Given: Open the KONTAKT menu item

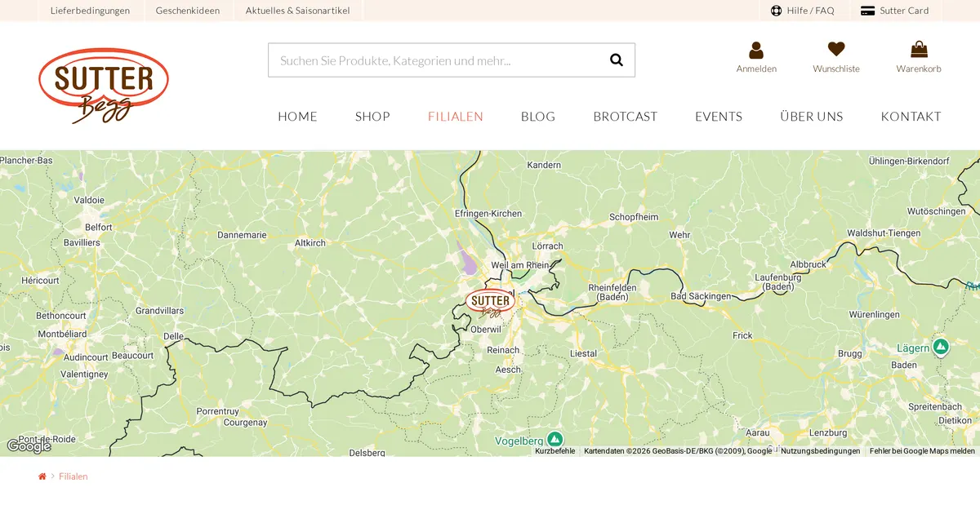Looking at the screenshot, I should (911, 117).
